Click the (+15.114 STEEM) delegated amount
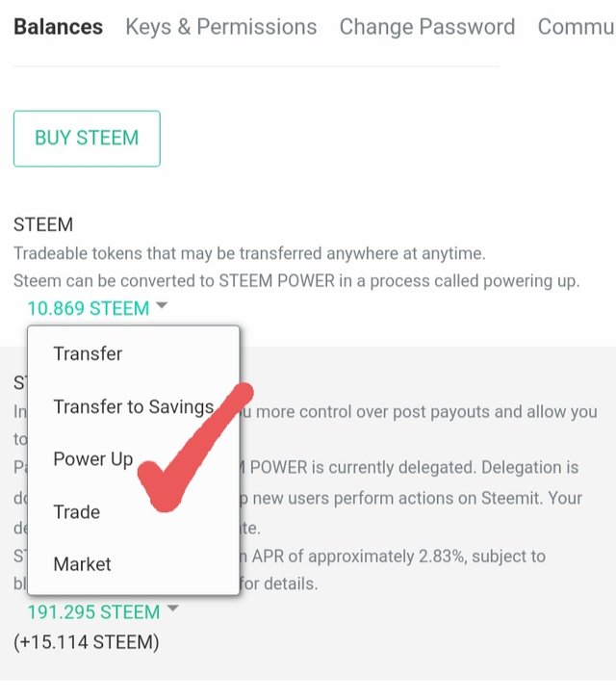This screenshot has width=616, height=700. 86,641
